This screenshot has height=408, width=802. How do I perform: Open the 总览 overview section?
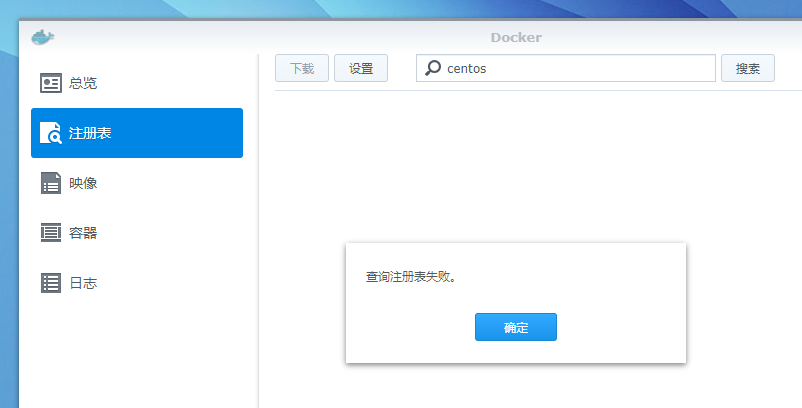click(x=83, y=83)
